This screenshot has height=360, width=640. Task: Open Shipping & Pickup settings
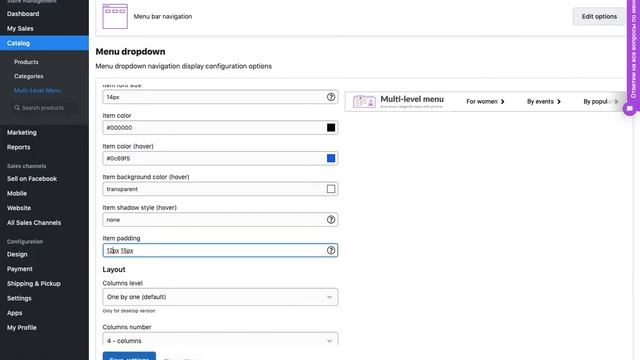point(33,284)
